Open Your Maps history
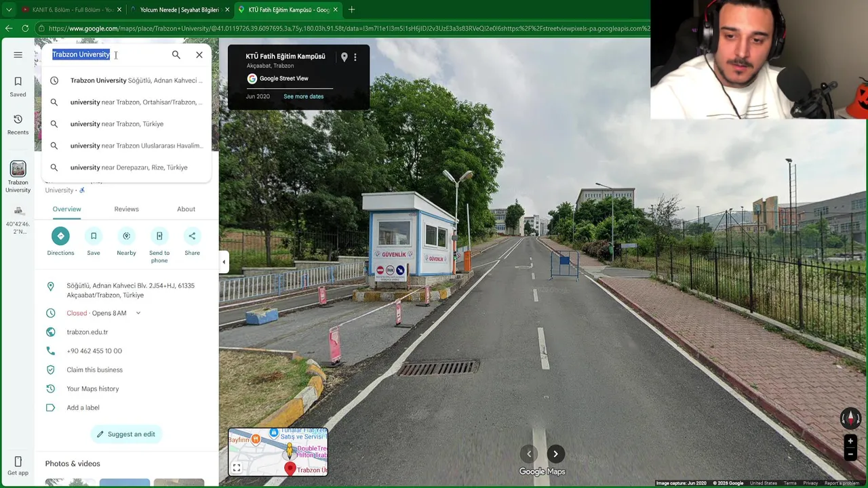Viewport: 868px width, 488px height. click(x=93, y=389)
